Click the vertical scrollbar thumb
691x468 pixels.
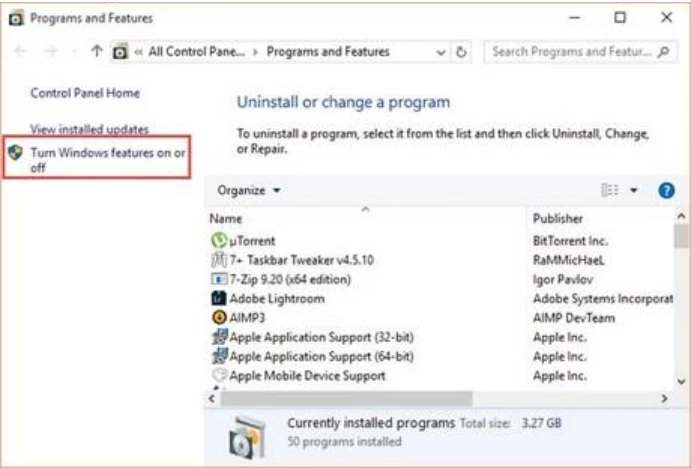(681, 236)
